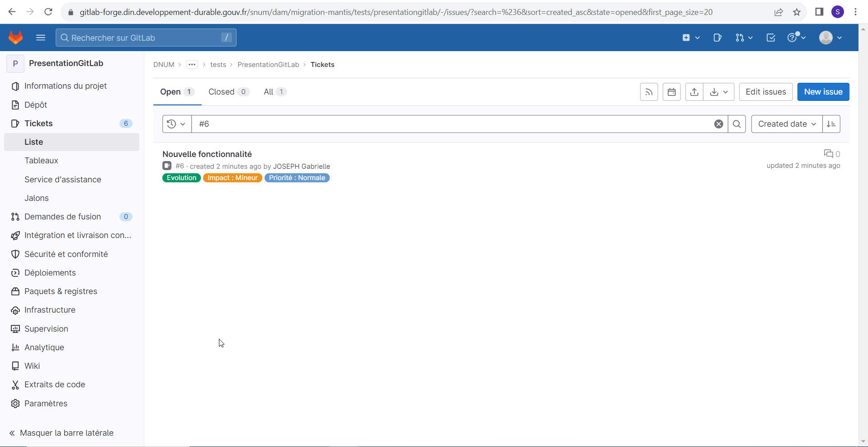Click the export issues upload icon
The width and height of the screenshot is (868, 447).
click(694, 92)
